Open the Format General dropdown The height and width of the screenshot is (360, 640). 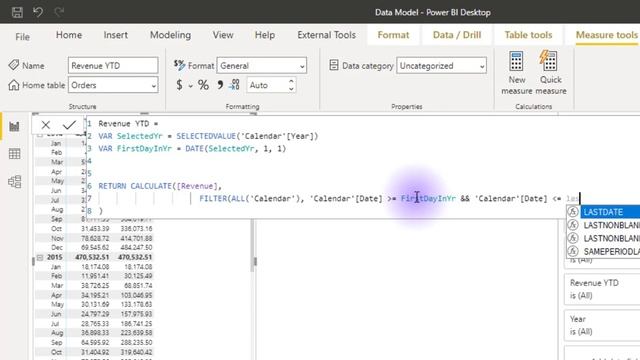click(262, 65)
